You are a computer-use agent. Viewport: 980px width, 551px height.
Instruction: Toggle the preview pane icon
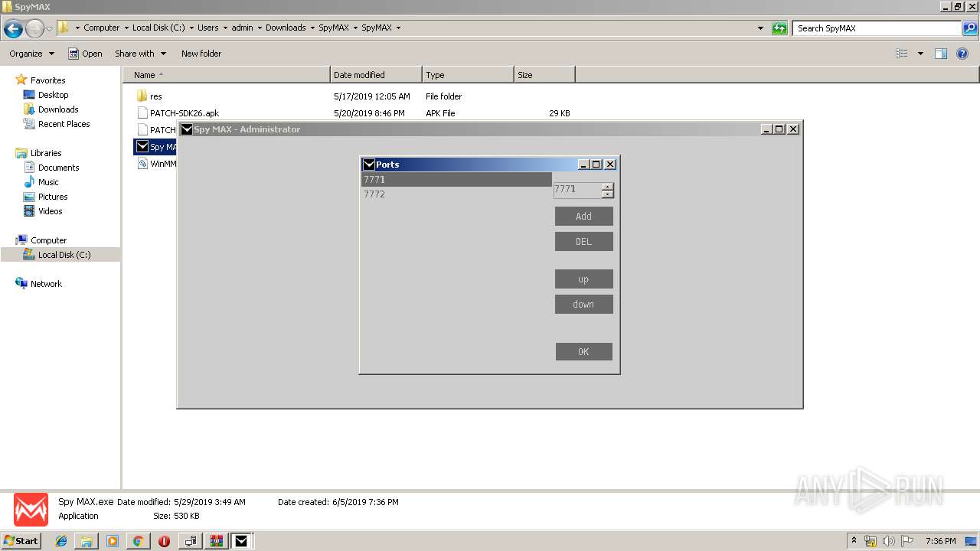click(941, 54)
